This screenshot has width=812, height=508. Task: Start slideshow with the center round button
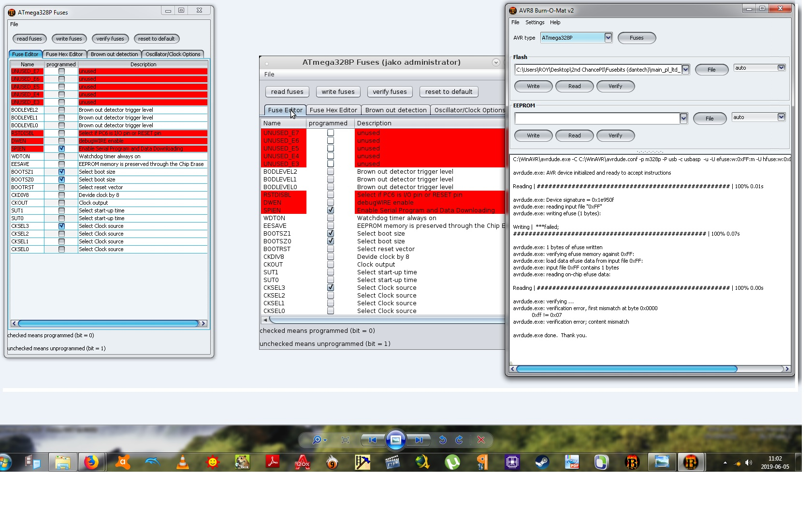point(395,440)
